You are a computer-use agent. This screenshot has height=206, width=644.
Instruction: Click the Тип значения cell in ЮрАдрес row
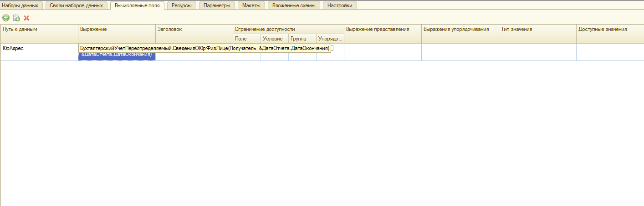point(538,52)
